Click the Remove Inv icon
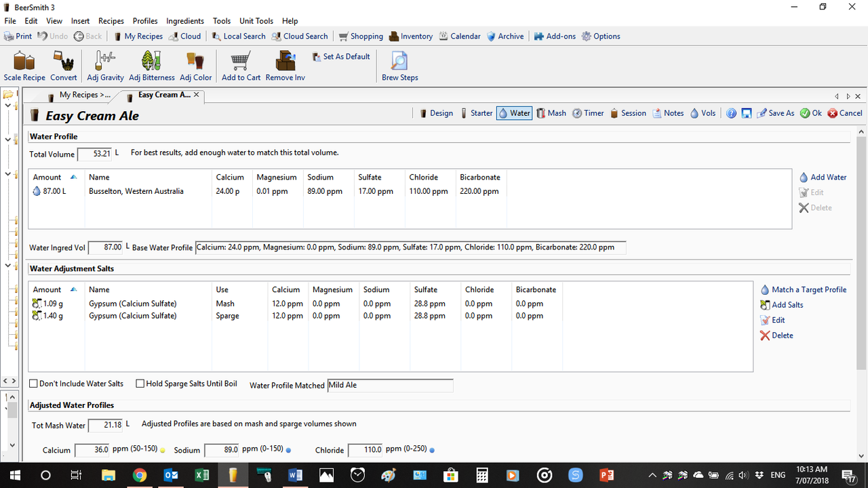868x488 pixels. (285, 66)
